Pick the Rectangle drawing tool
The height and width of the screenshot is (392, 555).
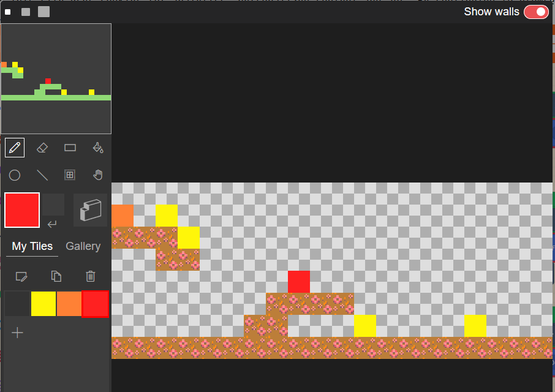point(69,147)
